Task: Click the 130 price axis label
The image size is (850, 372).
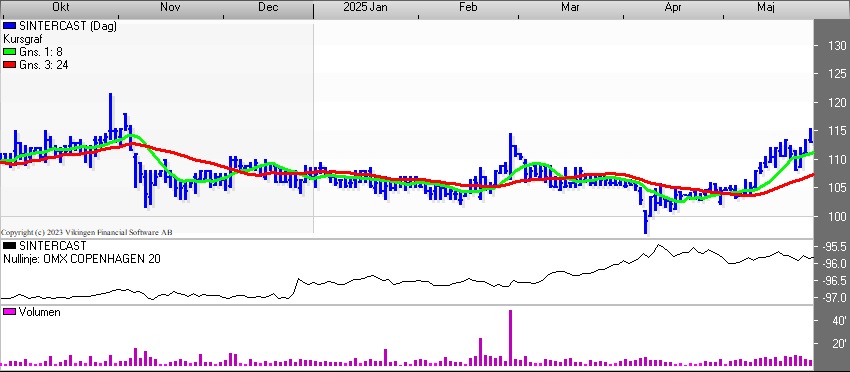Action: pyautogui.click(x=833, y=46)
